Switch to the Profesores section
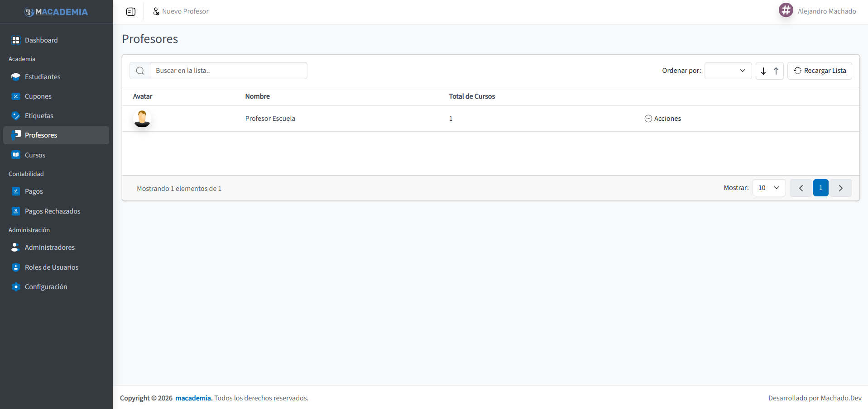 41,135
